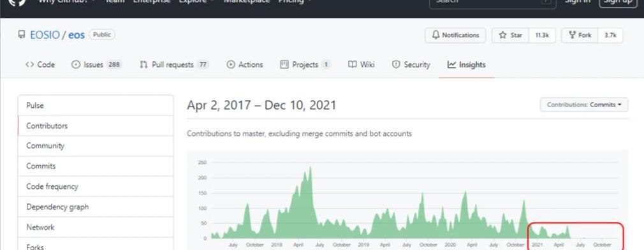Click the 11.3k star count

542,35
